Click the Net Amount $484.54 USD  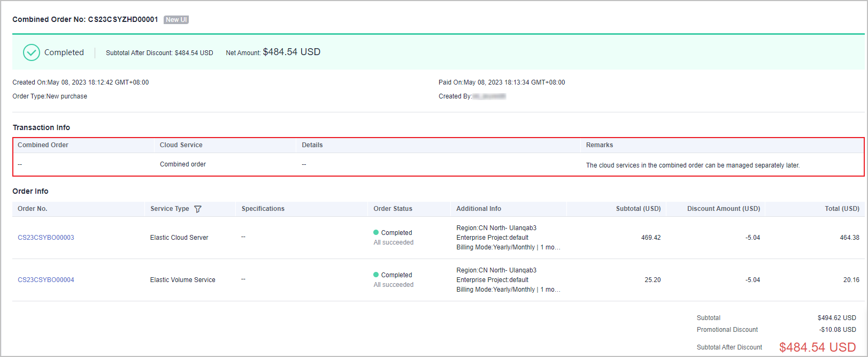point(291,52)
